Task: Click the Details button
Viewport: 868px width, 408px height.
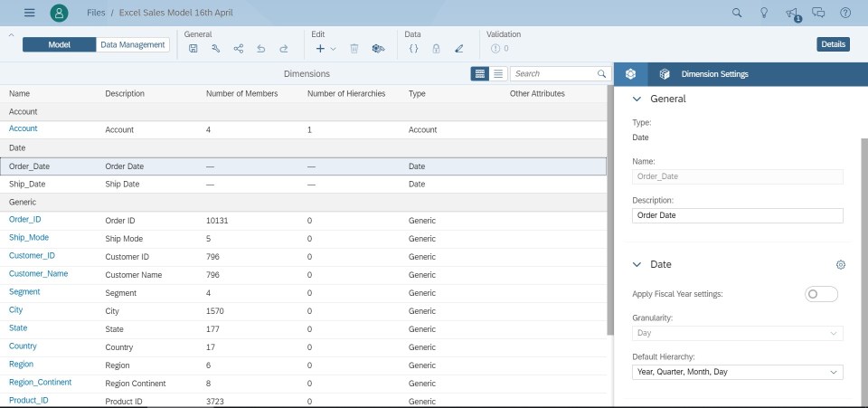Action: point(833,44)
